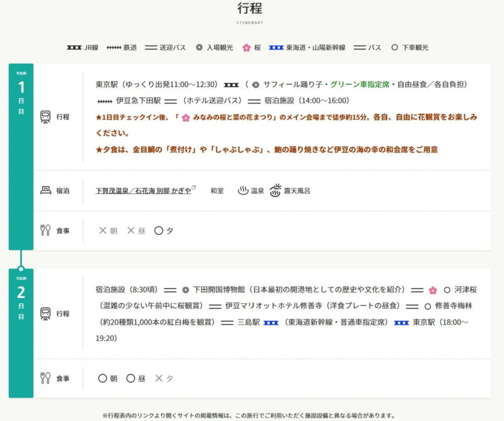Click the circle mark beside Day 2 昼
The height and width of the screenshot is (421, 504).
click(x=131, y=378)
